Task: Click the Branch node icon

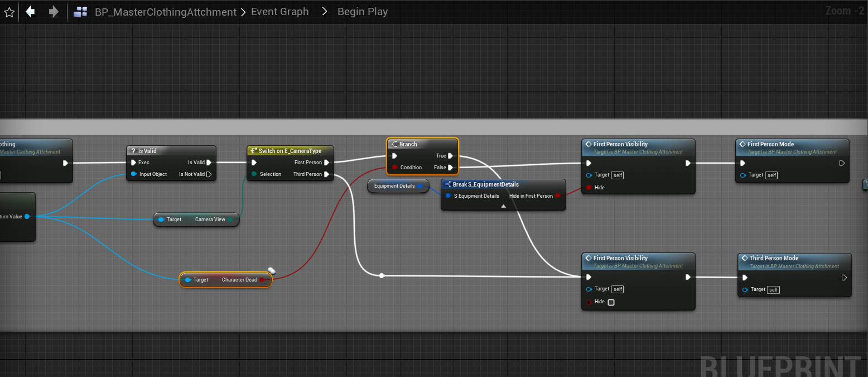Action: (394, 144)
